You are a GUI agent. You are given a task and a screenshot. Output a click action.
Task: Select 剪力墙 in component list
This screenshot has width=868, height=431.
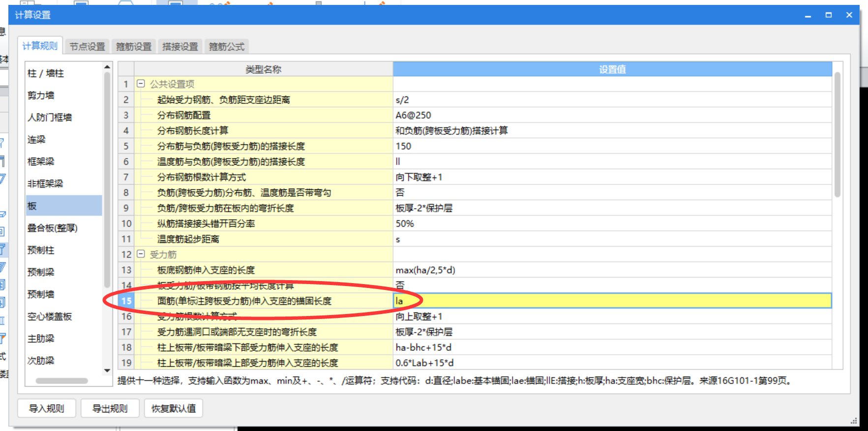tap(64, 95)
